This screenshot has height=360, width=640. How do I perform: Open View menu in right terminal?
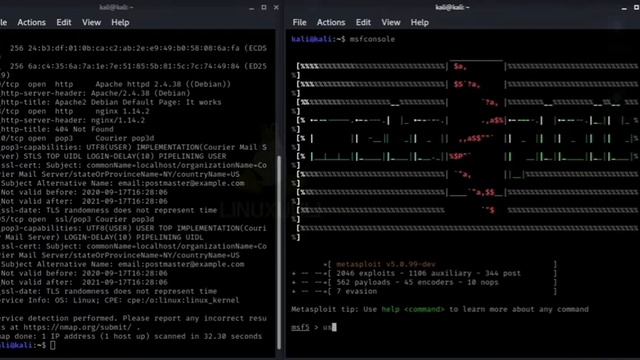coord(391,22)
